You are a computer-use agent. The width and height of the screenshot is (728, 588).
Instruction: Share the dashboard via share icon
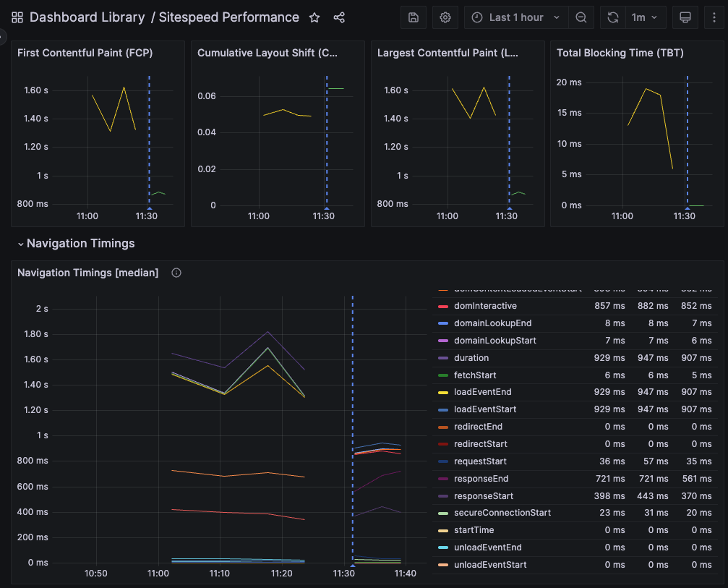click(339, 17)
